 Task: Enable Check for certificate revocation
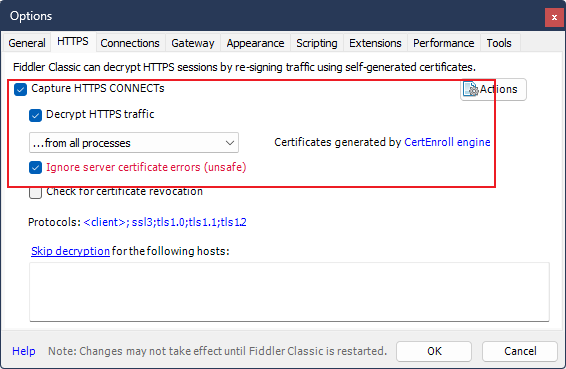pos(35,192)
